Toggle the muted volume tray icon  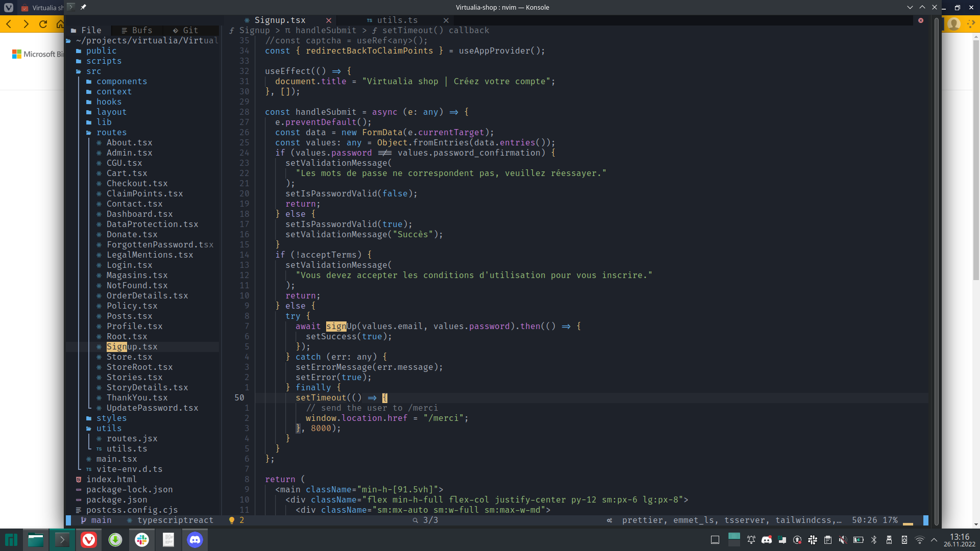tap(843, 540)
